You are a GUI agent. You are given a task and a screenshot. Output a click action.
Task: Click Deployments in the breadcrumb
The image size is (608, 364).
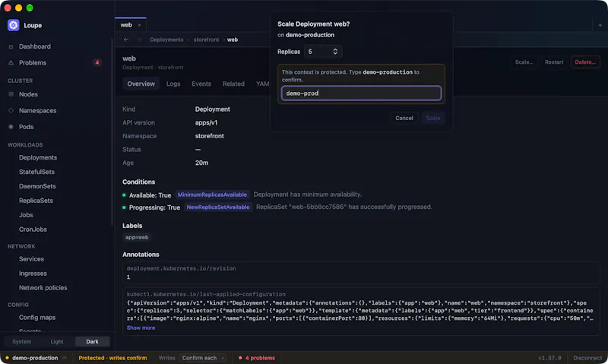point(166,40)
